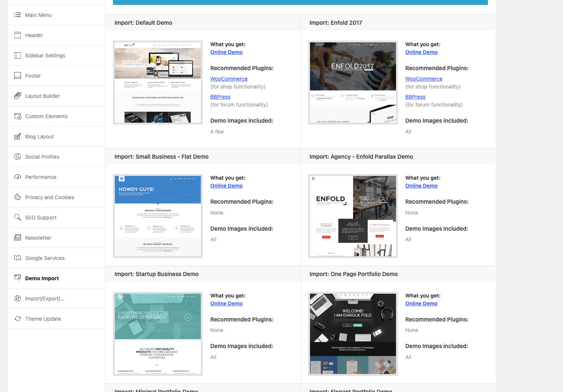Open the Newsletter tab
Screen dimensions: 563x392
click(56, 238)
